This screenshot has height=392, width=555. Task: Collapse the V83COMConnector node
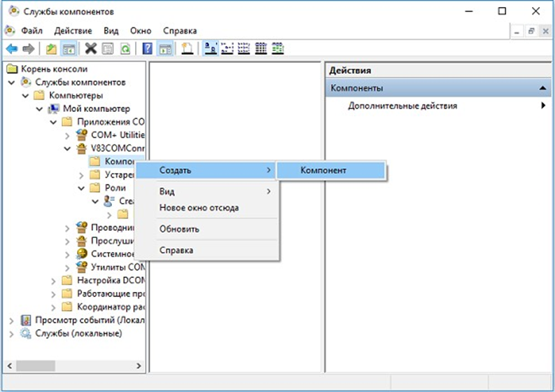[x=67, y=148]
